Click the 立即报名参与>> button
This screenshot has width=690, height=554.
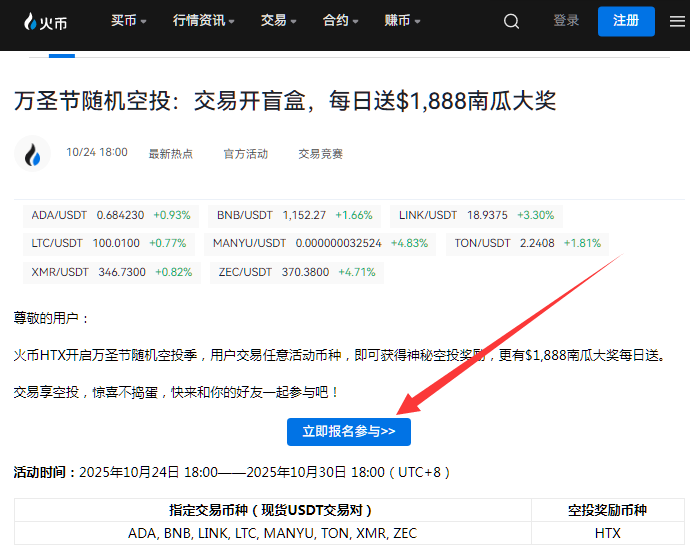tap(348, 431)
